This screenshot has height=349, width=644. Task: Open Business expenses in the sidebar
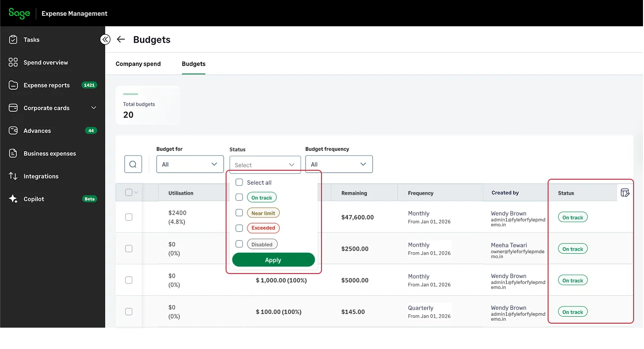click(13, 153)
